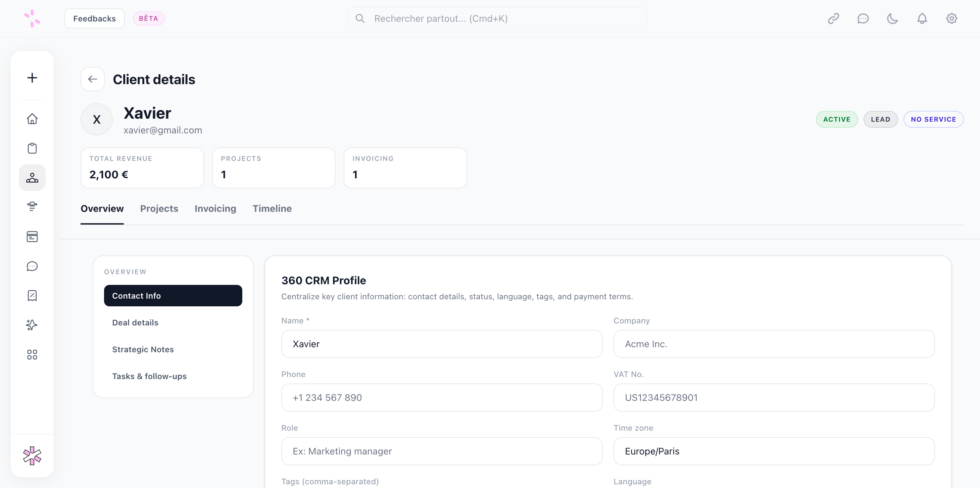980x488 pixels.
Task: Switch to the Invoicing tab
Action: click(x=215, y=208)
